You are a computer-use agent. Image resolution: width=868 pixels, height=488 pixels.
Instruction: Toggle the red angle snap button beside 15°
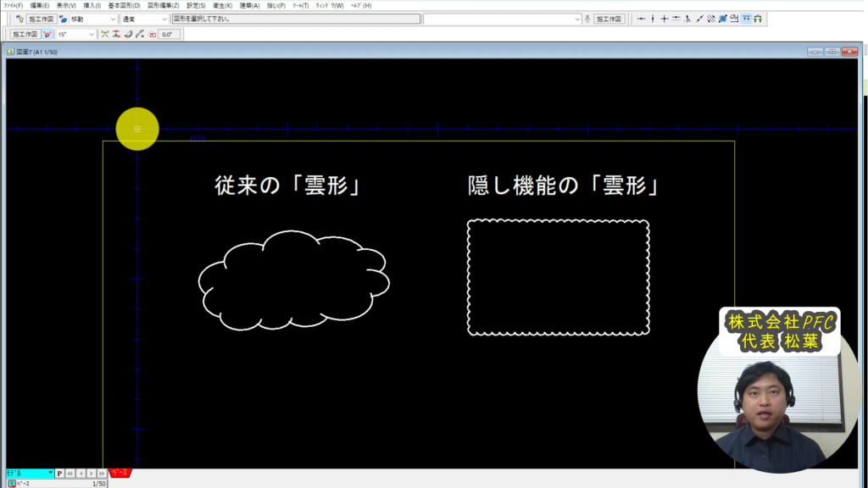(x=47, y=35)
